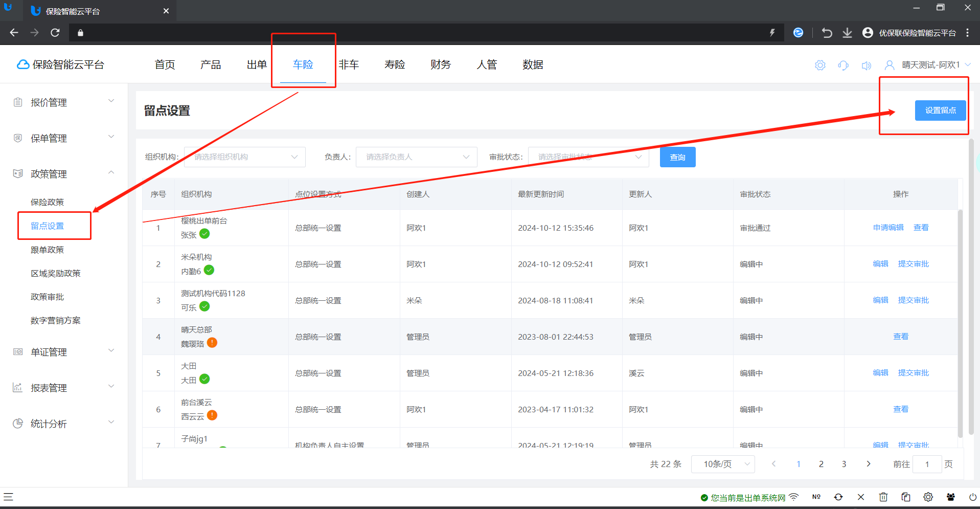This screenshot has width=980, height=509.
Task: Switch to the 产品 tab
Action: pos(211,65)
